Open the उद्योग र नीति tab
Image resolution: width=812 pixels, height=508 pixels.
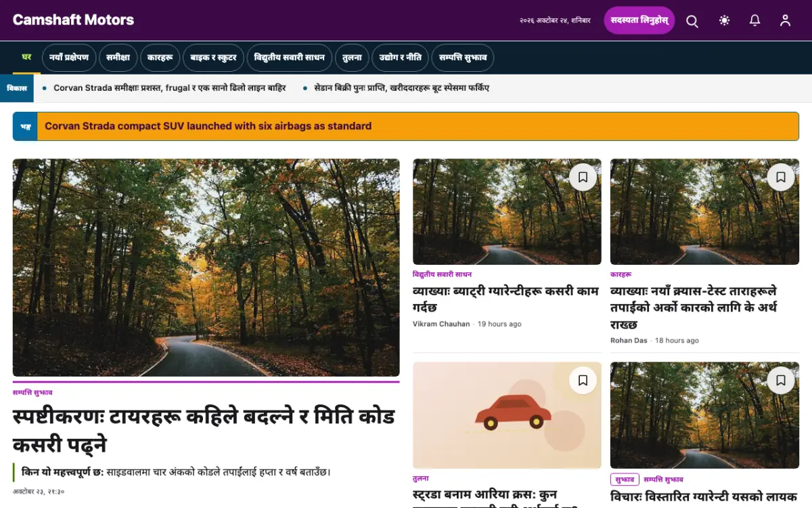(x=401, y=58)
